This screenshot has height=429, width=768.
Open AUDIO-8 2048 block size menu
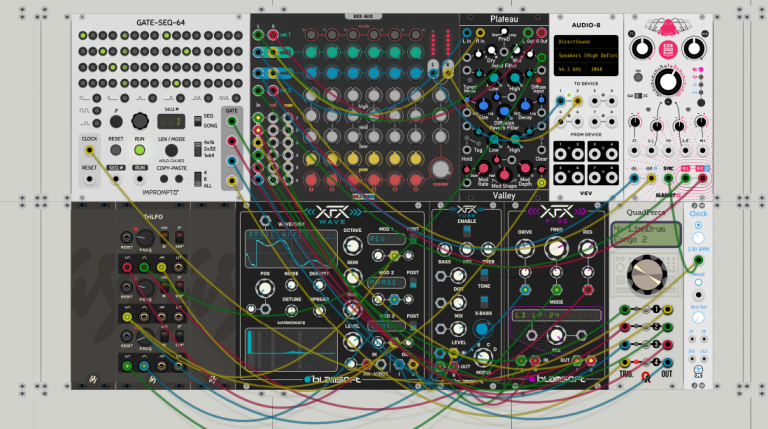602,69
